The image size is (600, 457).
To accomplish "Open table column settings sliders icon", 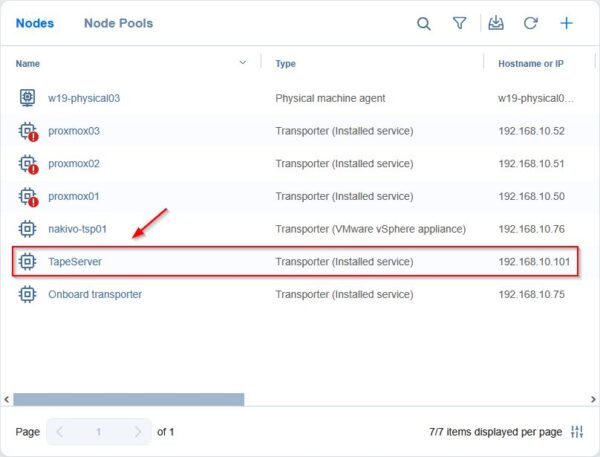I will (x=577, y=432).
